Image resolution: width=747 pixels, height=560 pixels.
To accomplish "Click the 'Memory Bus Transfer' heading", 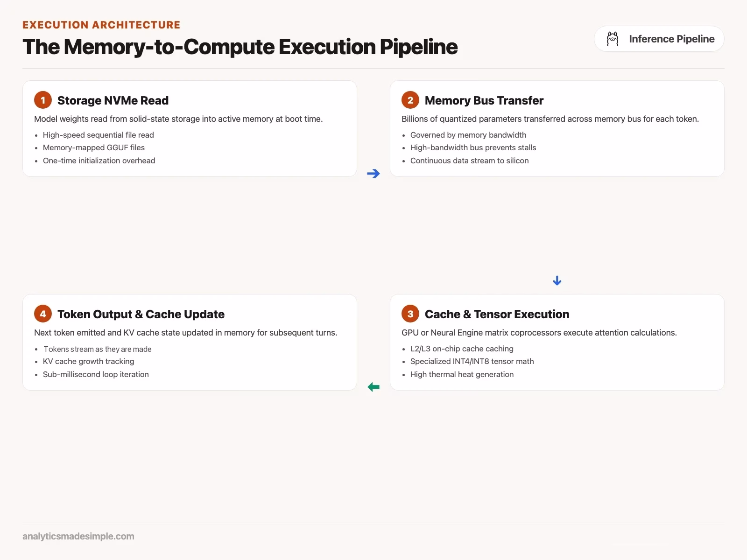I will (x=484, y=100).
